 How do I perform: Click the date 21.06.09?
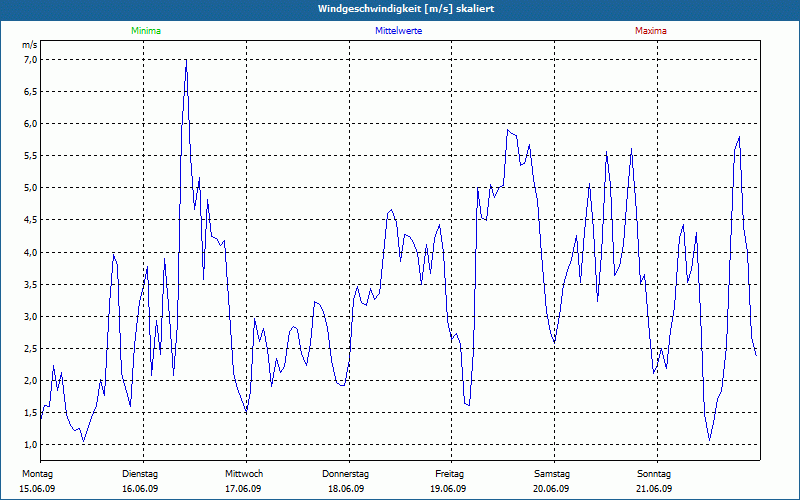(654, 489)
